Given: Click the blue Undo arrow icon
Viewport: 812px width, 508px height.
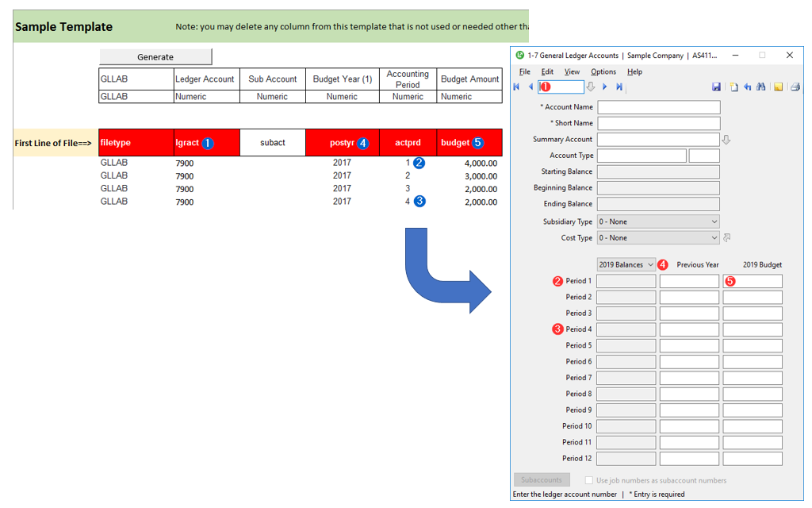Looking at the screenshot, I should 747,87.
